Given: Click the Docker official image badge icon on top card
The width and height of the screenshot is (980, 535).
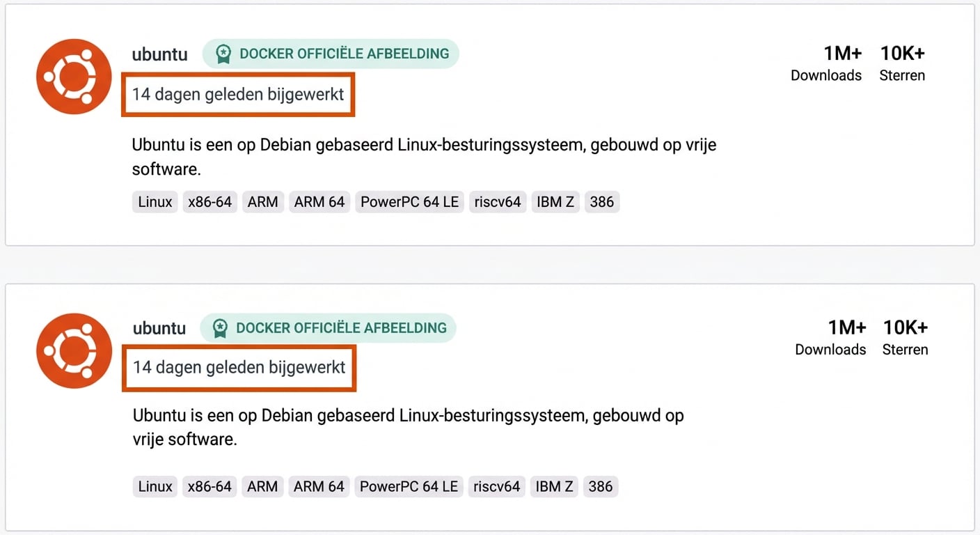Looking at the screenshot, I should click(x=223, y=53).
